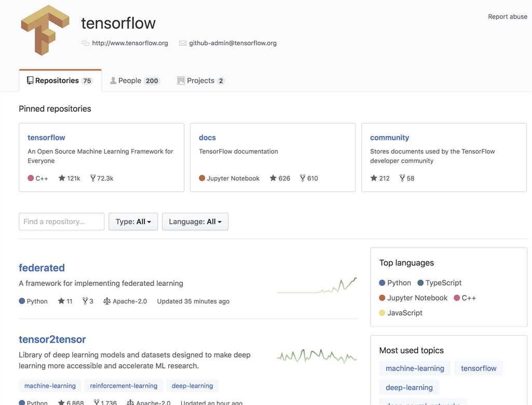Filter by Python in Top languages

[395, 283]
